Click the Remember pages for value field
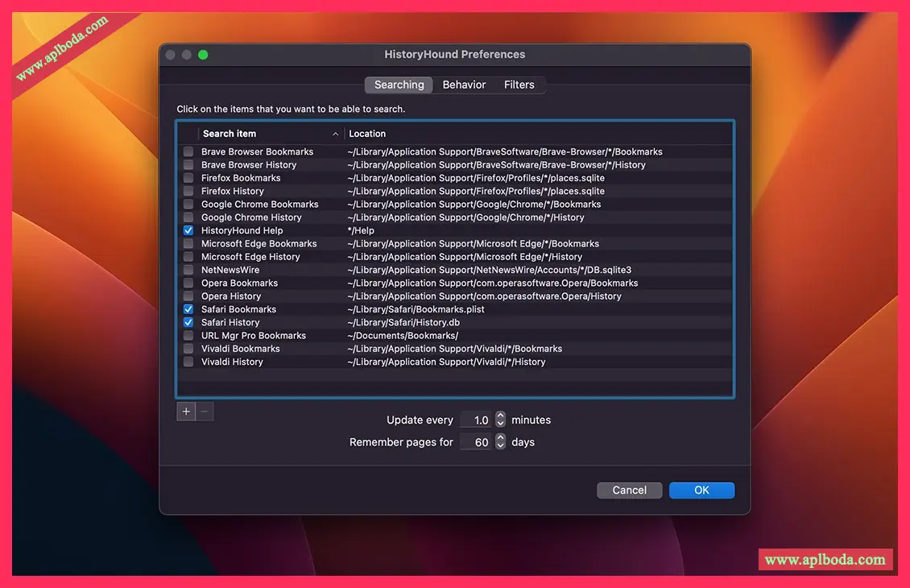This screenshot has height=588, width=910. 476,441
